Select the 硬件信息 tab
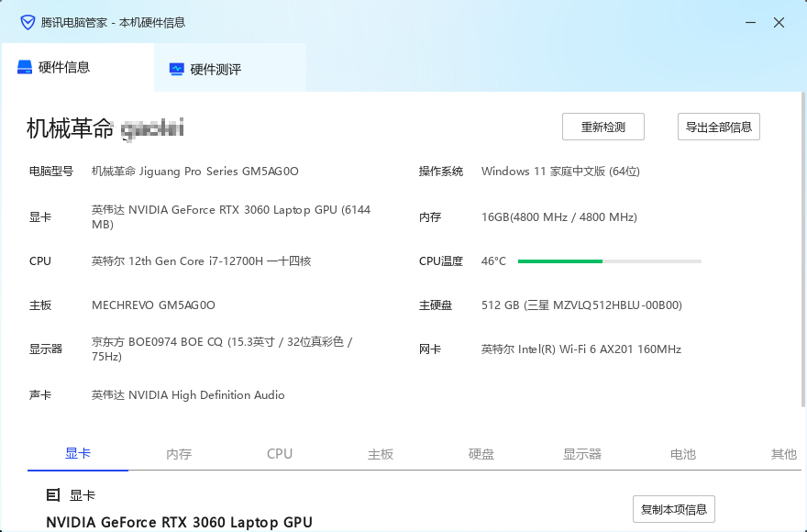The height and width of the screenshot is (532, 807). 78,68
